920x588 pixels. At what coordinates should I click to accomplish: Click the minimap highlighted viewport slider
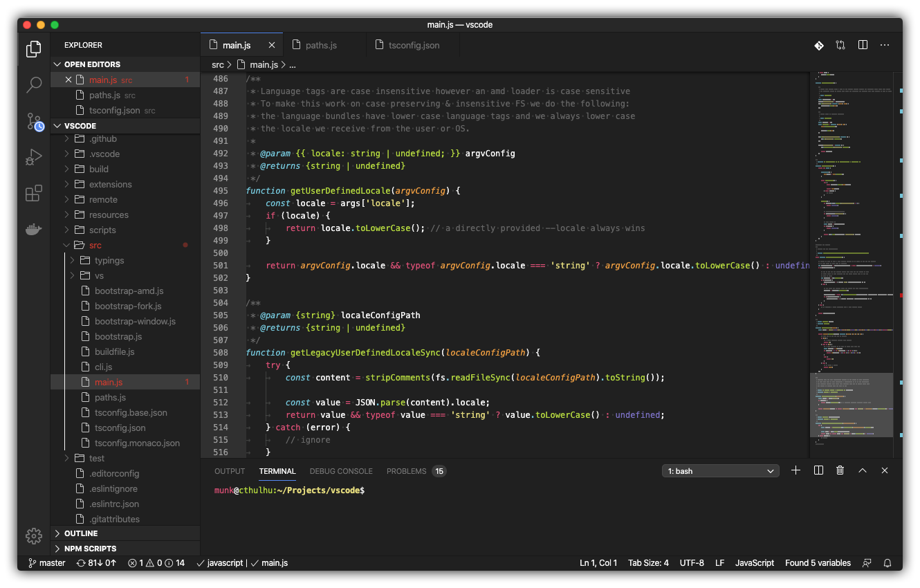(x=851, y=405)
